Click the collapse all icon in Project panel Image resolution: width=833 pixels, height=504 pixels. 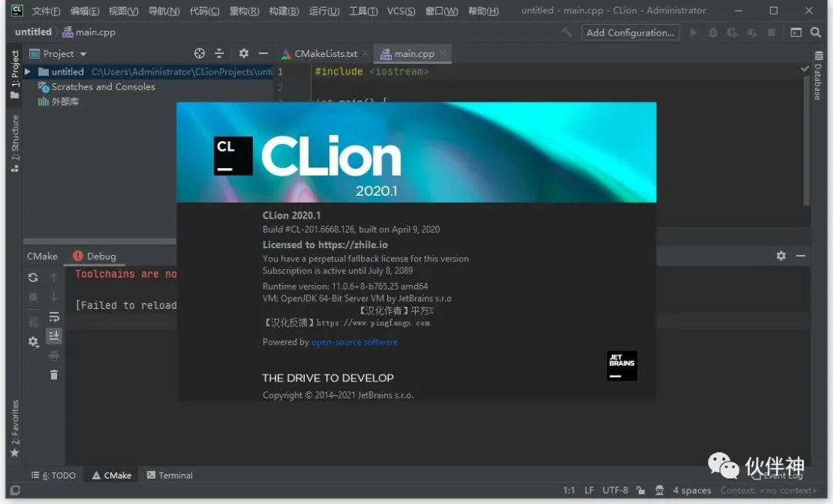click(x=219, y=53)
